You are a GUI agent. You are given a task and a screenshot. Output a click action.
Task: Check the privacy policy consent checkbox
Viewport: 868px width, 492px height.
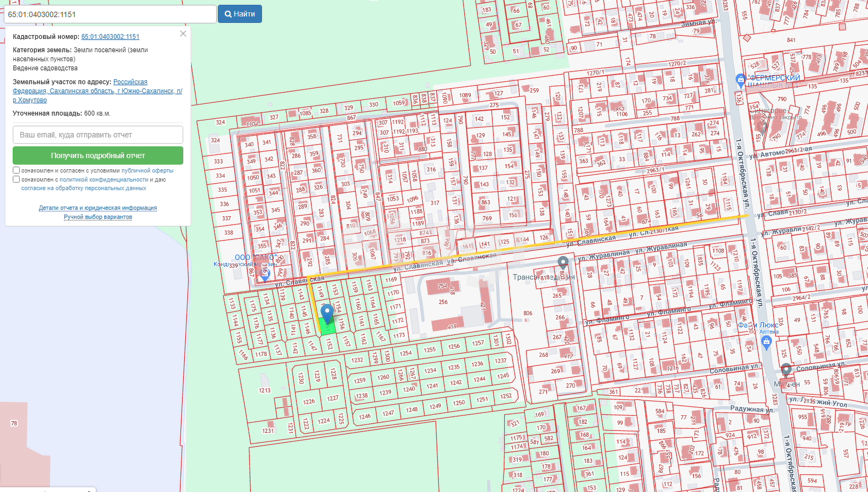pos(17,179)
